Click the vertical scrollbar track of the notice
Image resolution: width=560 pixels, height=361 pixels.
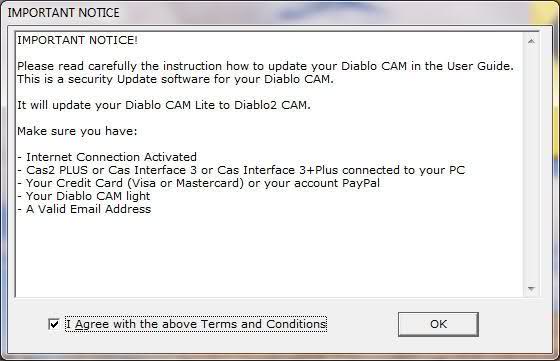[531, 165]
